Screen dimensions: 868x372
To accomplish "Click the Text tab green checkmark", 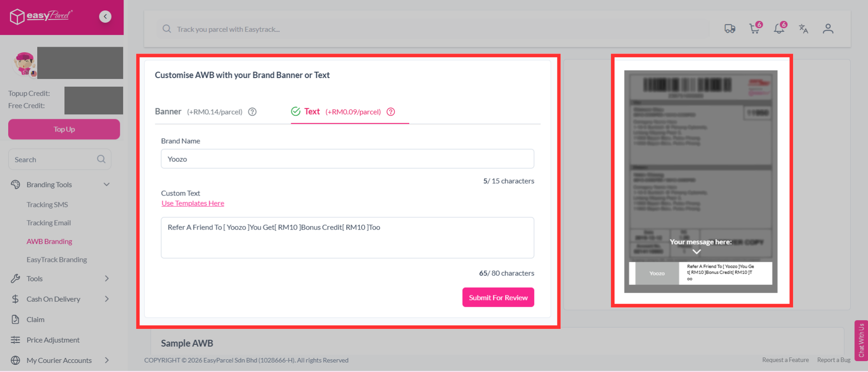I will [296, 111].
